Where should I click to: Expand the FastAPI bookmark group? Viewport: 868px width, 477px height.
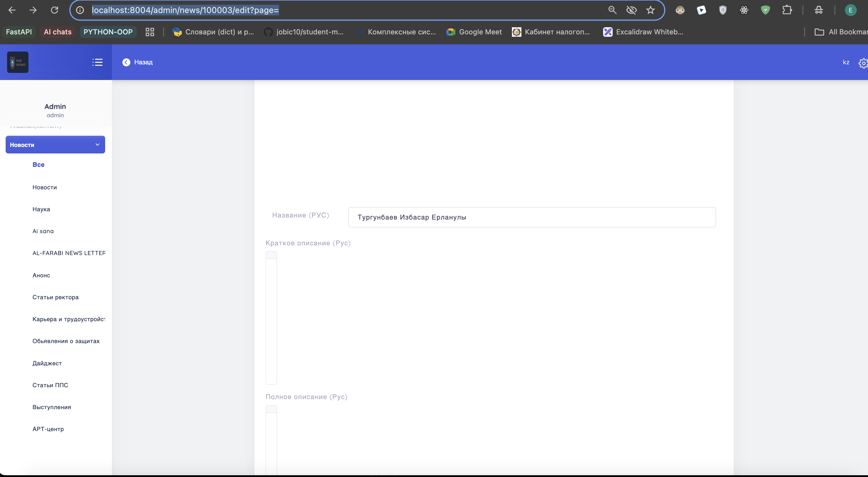19,32
